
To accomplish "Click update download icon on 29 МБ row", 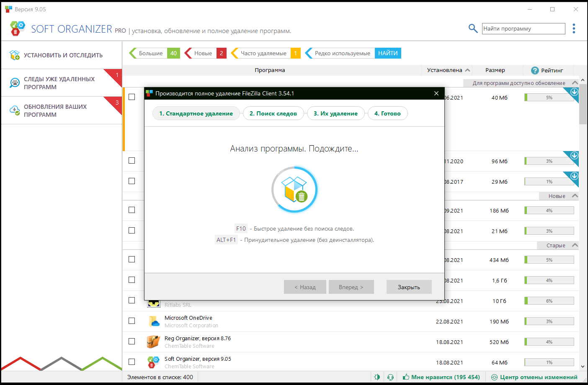I will [574, 176].
